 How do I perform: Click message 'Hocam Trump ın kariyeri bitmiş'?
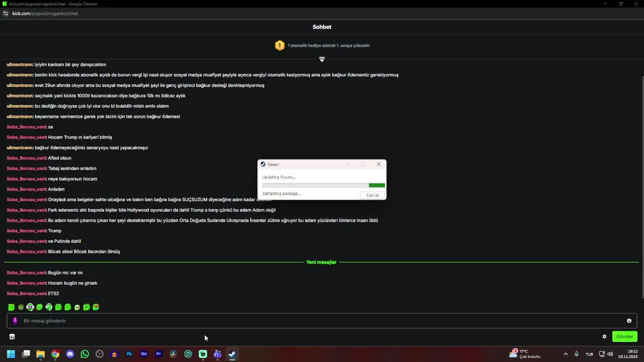[80, 137]
